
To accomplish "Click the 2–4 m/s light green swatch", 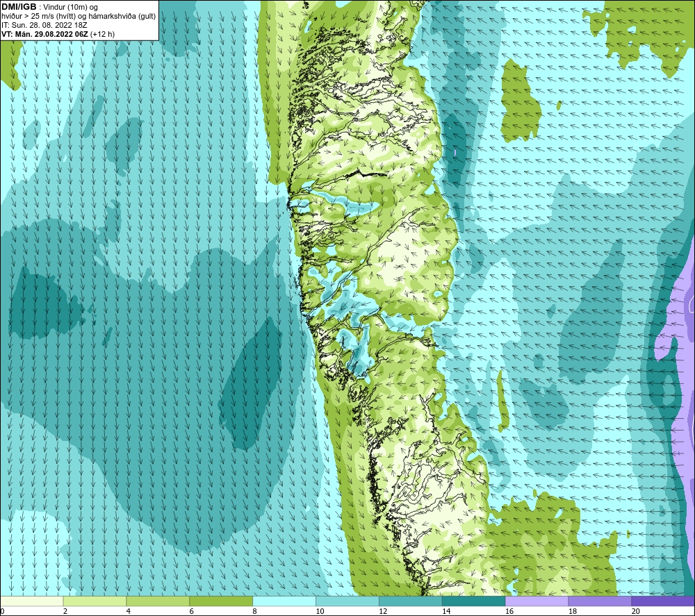I will click(95, 601).
